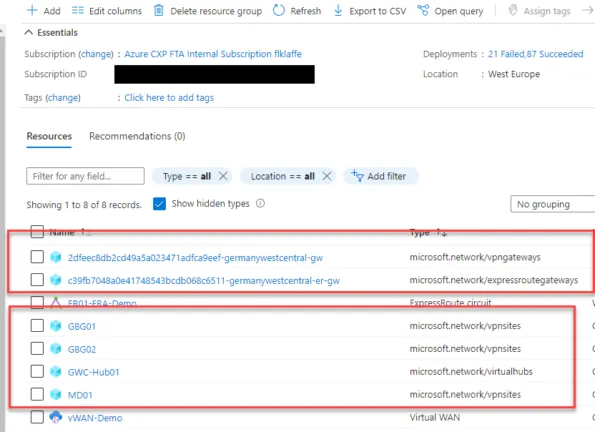Click the Open query graph icon
Image resolution: width=595 pixels, height=432 pixels.
(423, 10)
